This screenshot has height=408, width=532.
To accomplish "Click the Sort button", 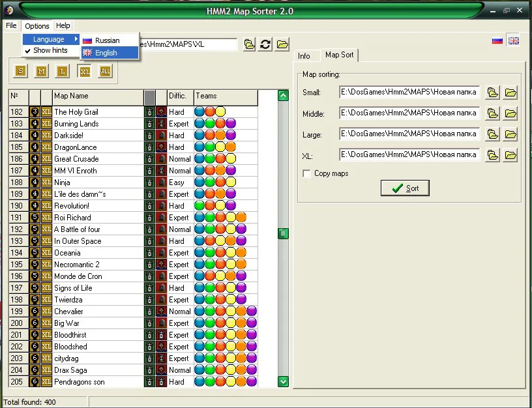I will click(405, 188).
